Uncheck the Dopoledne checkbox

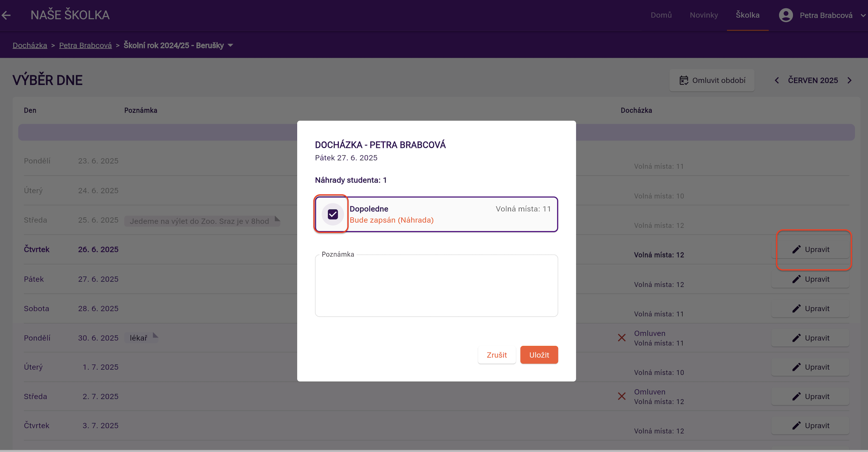coord(332,214)
